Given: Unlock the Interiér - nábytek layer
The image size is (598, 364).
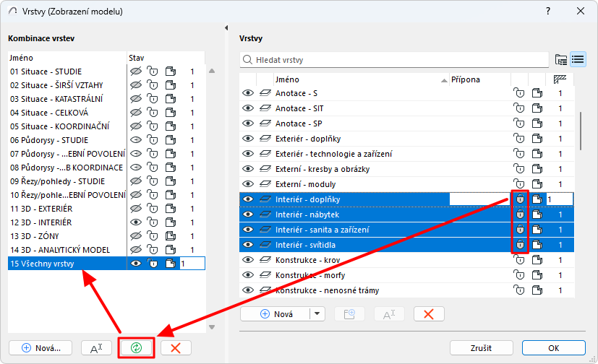Looking at the screenshot, I should [x=520, y=214].
